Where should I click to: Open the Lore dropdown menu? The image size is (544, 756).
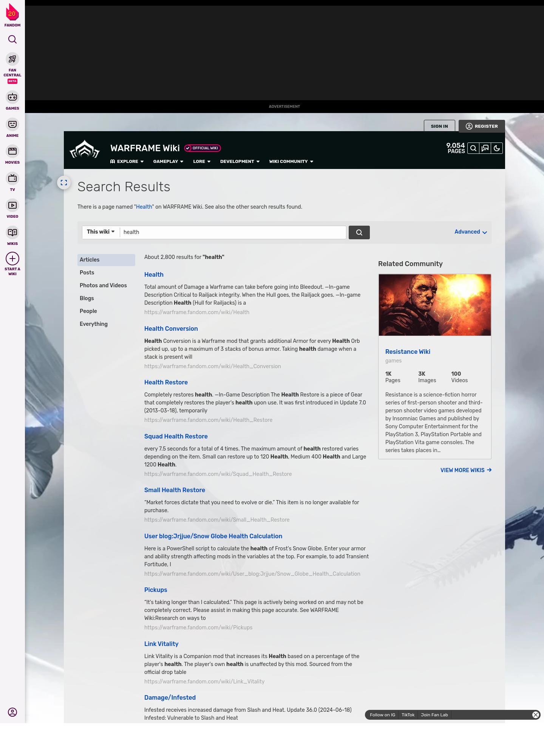[202, 161]
